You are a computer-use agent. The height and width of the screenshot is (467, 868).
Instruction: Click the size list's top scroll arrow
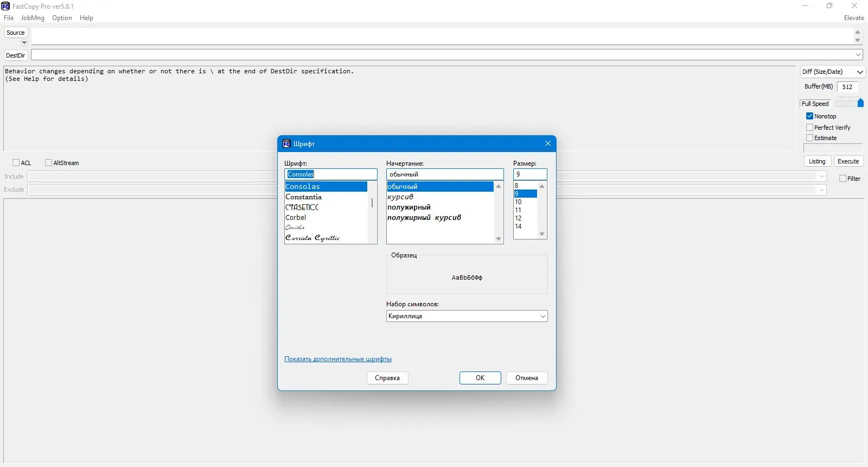pos(541,186)
